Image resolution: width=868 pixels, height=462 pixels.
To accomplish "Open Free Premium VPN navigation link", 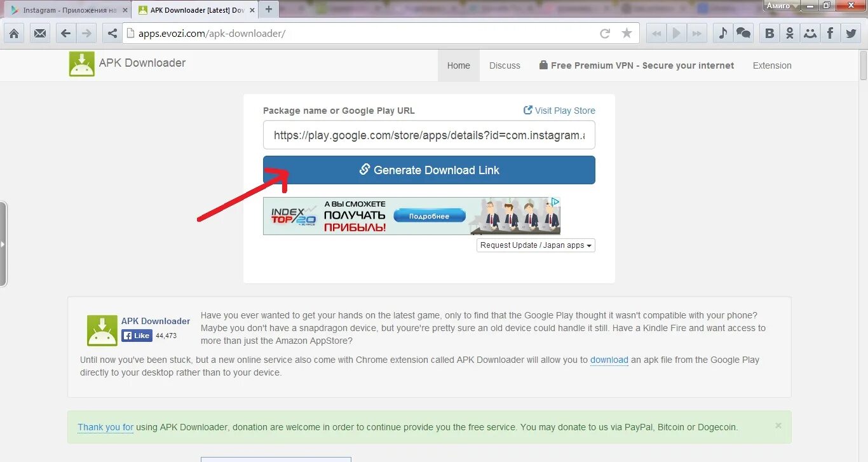I will click(636, 65).
